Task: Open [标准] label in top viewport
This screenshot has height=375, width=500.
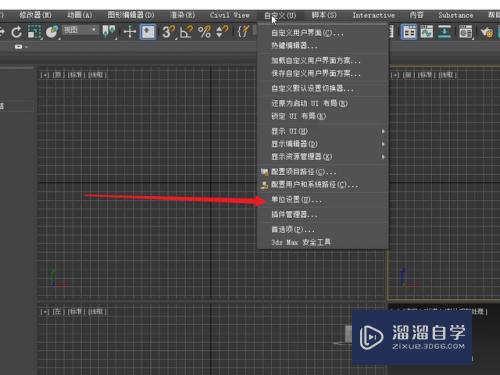Action: pos(76,75)
